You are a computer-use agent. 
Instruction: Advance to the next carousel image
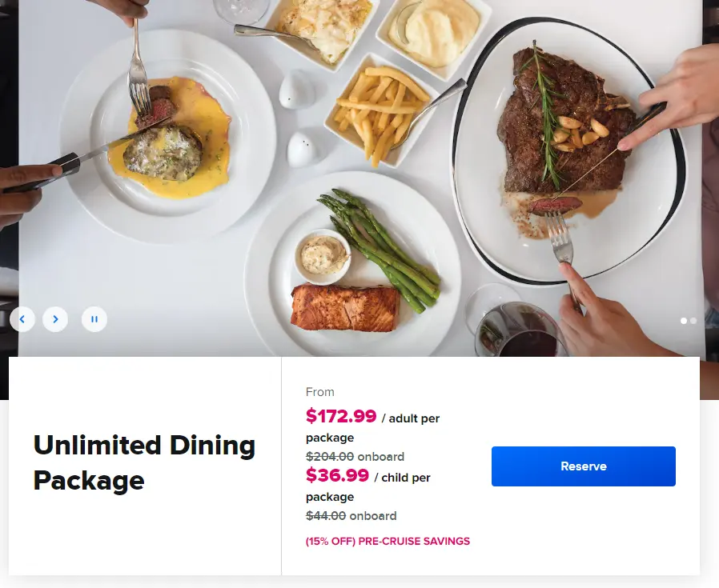tap(55, 319)
